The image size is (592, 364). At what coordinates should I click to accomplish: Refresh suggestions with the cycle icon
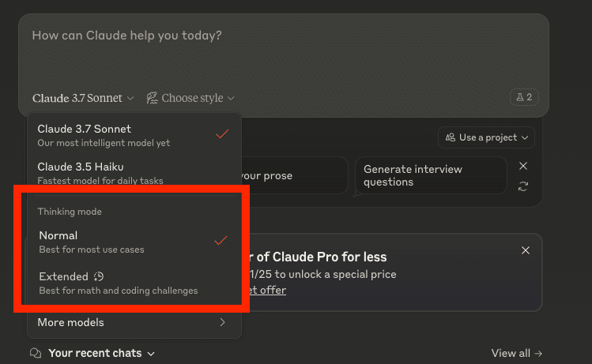coord(523,186)
